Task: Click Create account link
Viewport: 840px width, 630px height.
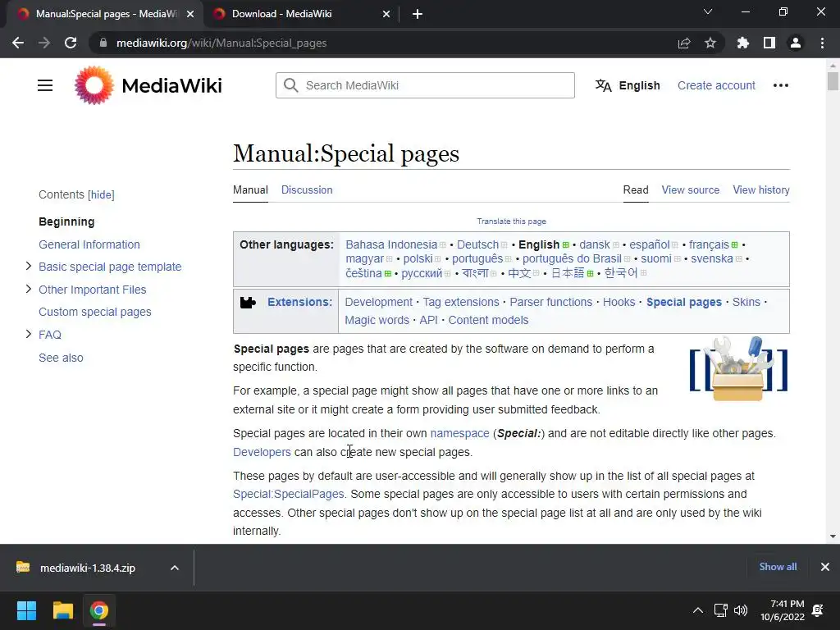Action: (716, 85)
